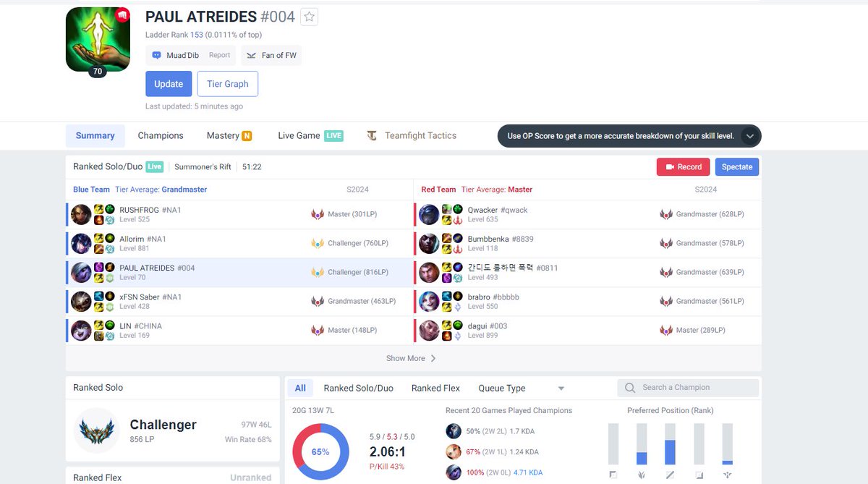This screenshot has height=484, width=868.
Task: Click the Challenger emblem in Ranked Solo
Action: pyautogui.click(x=96, y=430)
